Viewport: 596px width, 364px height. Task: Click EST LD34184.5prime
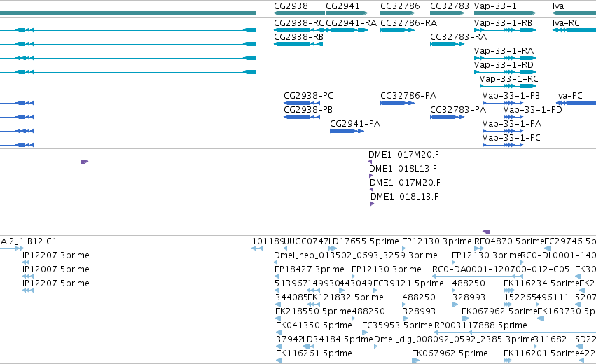coord(338,339)
